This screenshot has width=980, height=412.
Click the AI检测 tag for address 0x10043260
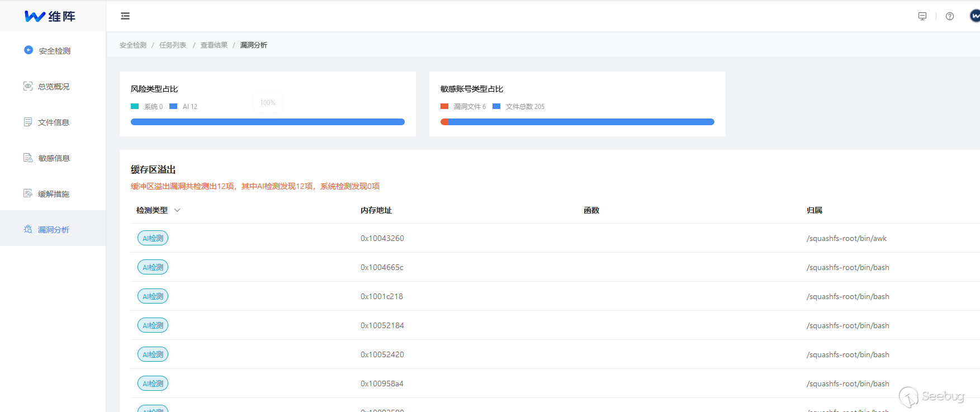pyautogui.click(x=153, y=238)
